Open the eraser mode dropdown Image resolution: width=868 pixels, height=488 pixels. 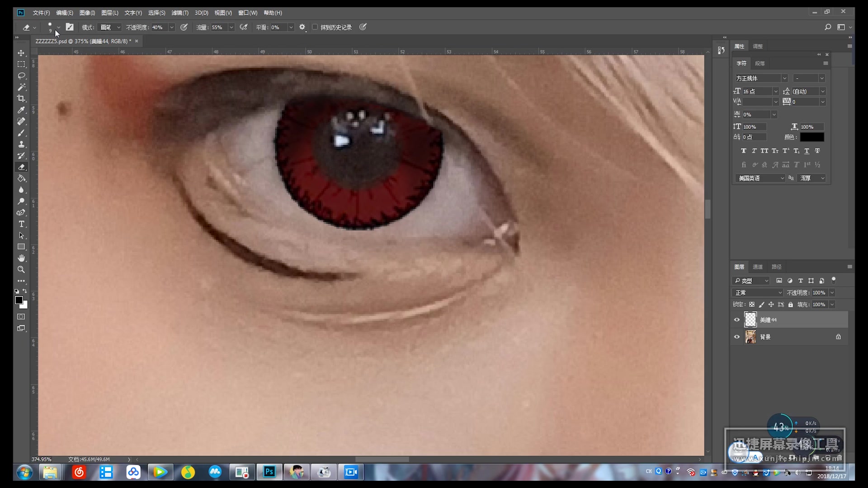110,27
